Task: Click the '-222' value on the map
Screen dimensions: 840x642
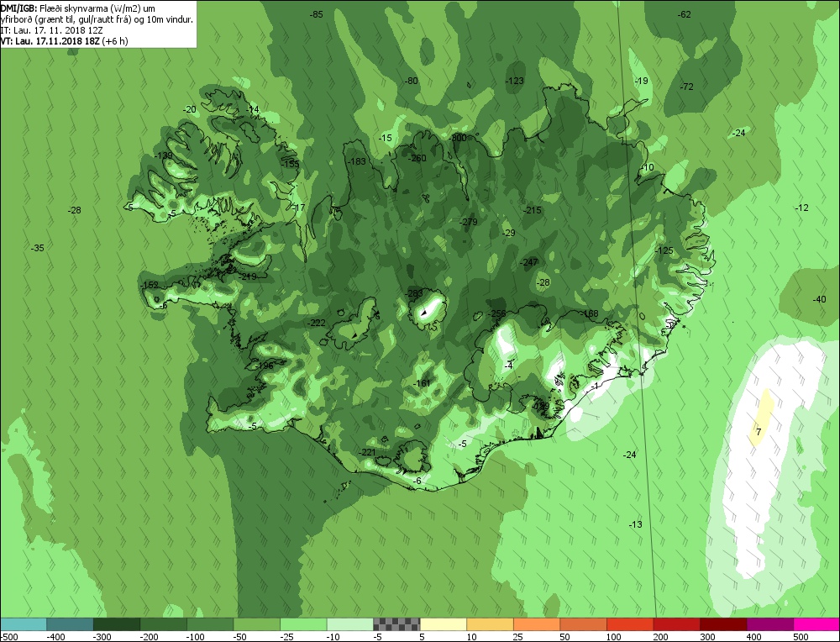Action: (x=316, y=323)
